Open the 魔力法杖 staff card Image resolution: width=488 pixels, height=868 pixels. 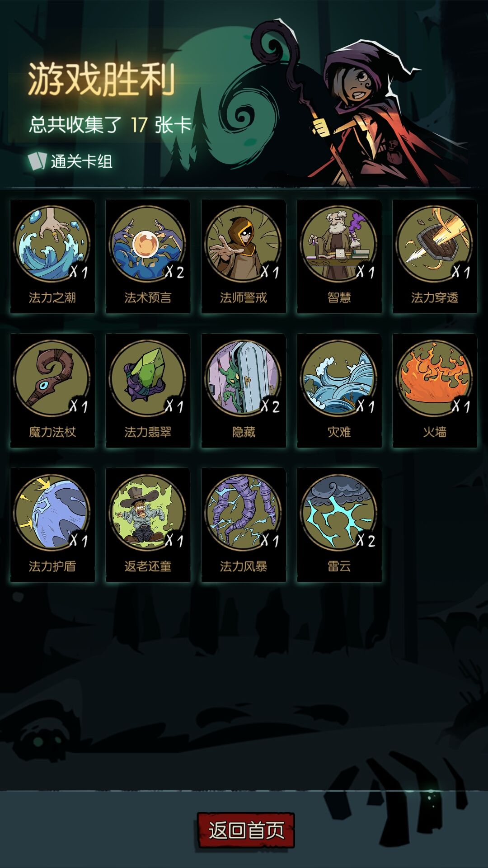click(x=52, y=391)
